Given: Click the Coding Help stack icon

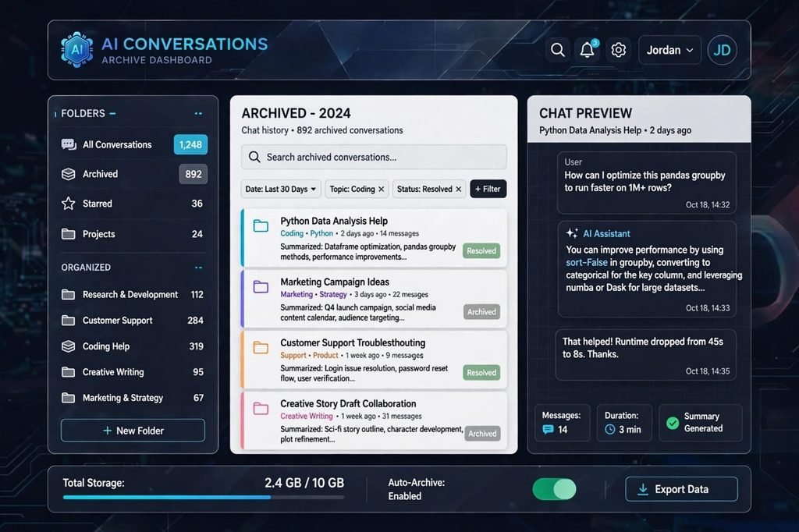Looking at the screenshot, I should (69, 346).
